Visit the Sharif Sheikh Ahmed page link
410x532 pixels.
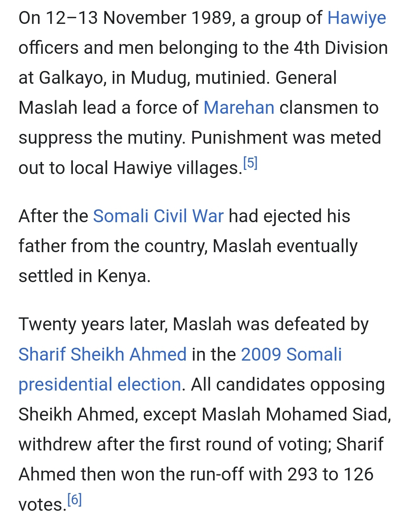tap(102, 355)
